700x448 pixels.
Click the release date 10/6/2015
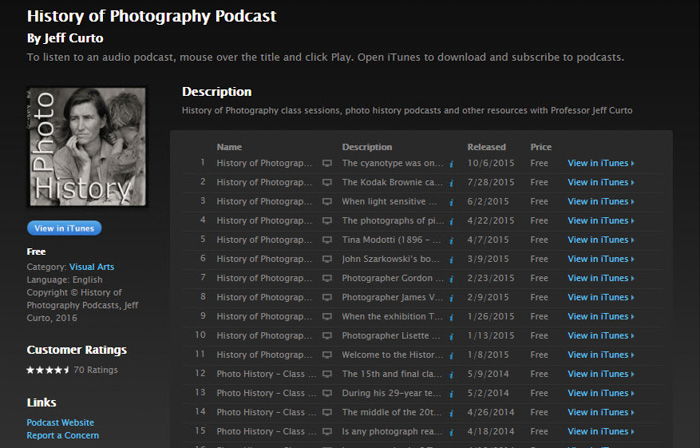click(x=491, y=163)
